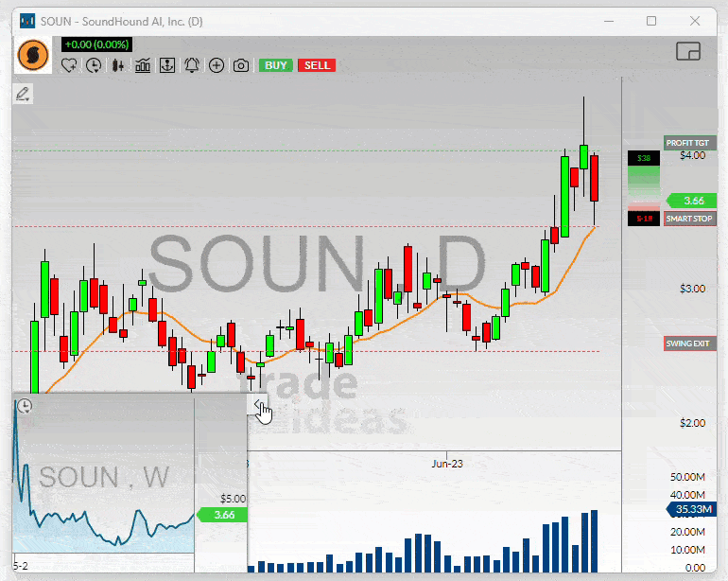Open the indicators bar-chart icon
The width and height of the screenshot is (728, 581).
(x=143, y=65)
